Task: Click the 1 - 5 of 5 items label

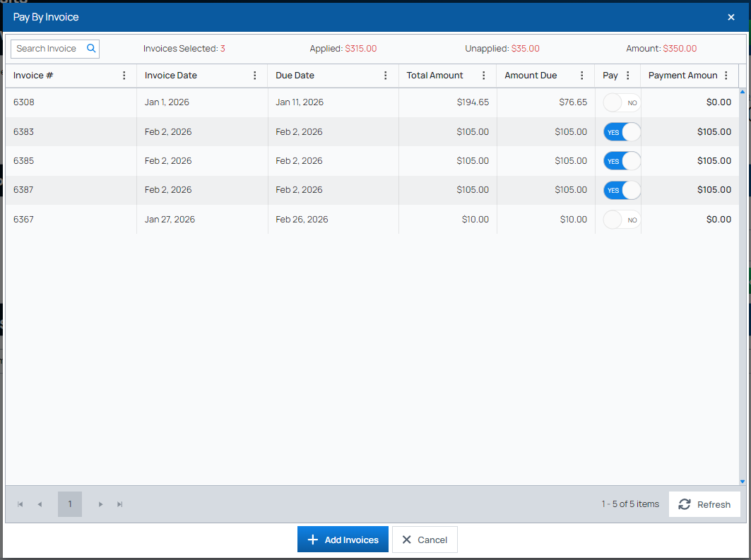Action: pos(630,504)
